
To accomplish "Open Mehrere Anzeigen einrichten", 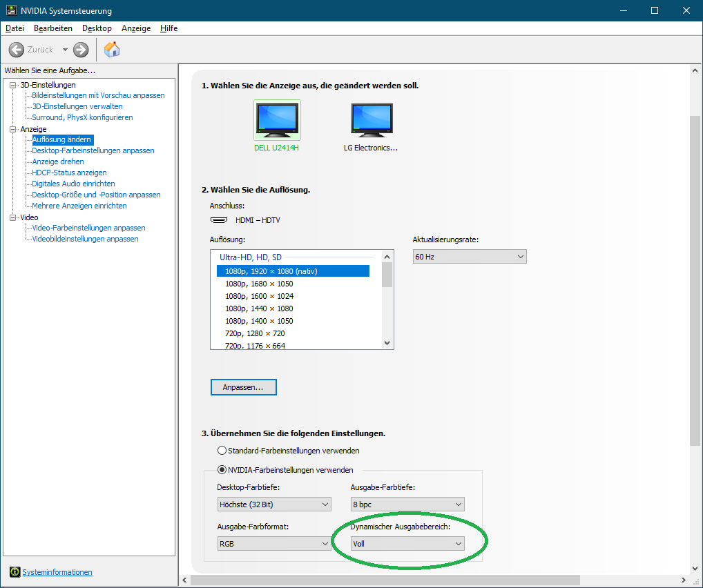I will 79,206.
